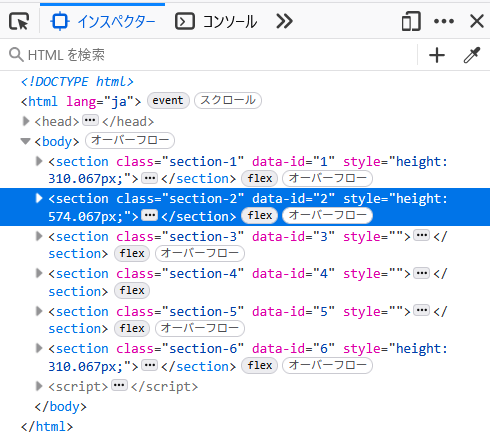Viewport: 490px width, 440px height.
Task: Expand the section-1 node
Action: [39, 161]
